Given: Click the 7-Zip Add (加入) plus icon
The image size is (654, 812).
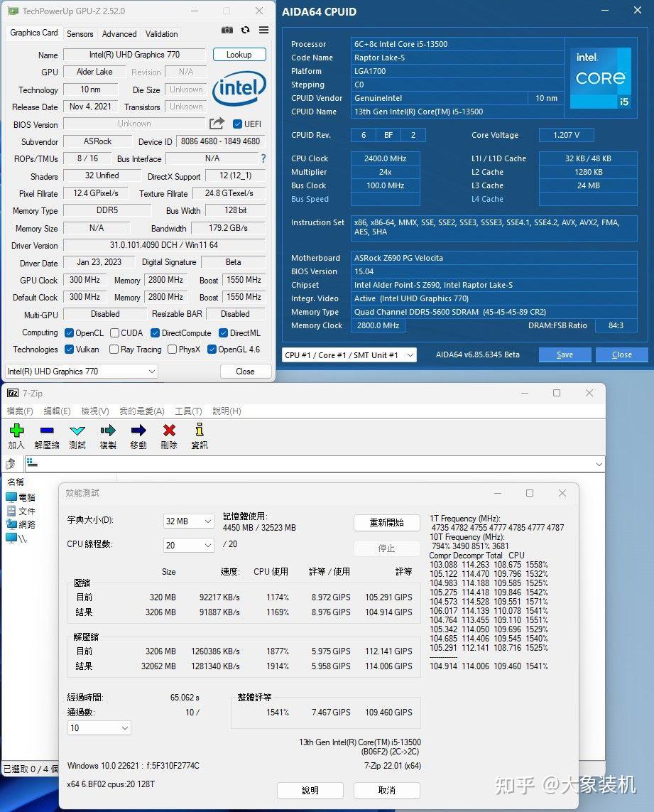Looking at the screenshot, I should (16, 430).
